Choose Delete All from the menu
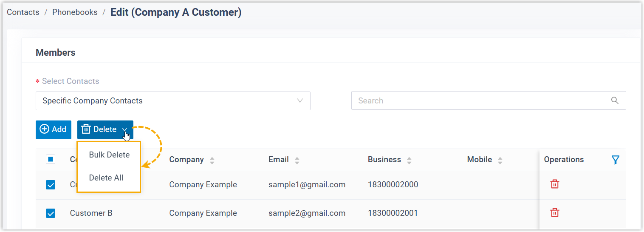644x232 pixels. (106, 178)
